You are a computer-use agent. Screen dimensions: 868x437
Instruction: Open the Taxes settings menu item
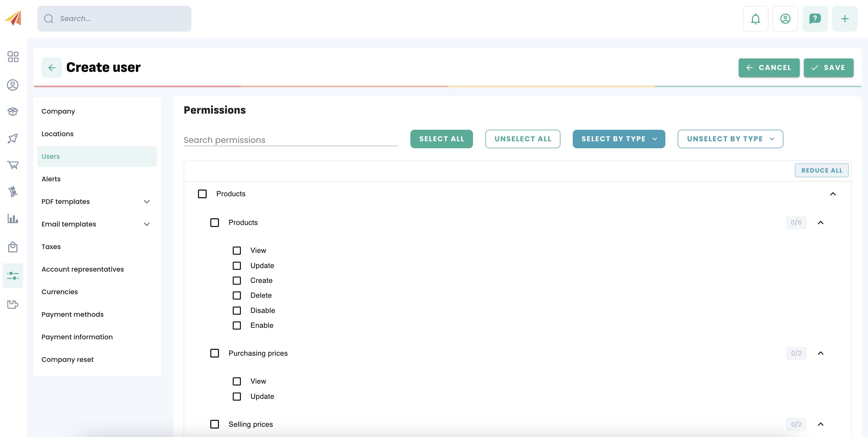[x=51, y=247]
